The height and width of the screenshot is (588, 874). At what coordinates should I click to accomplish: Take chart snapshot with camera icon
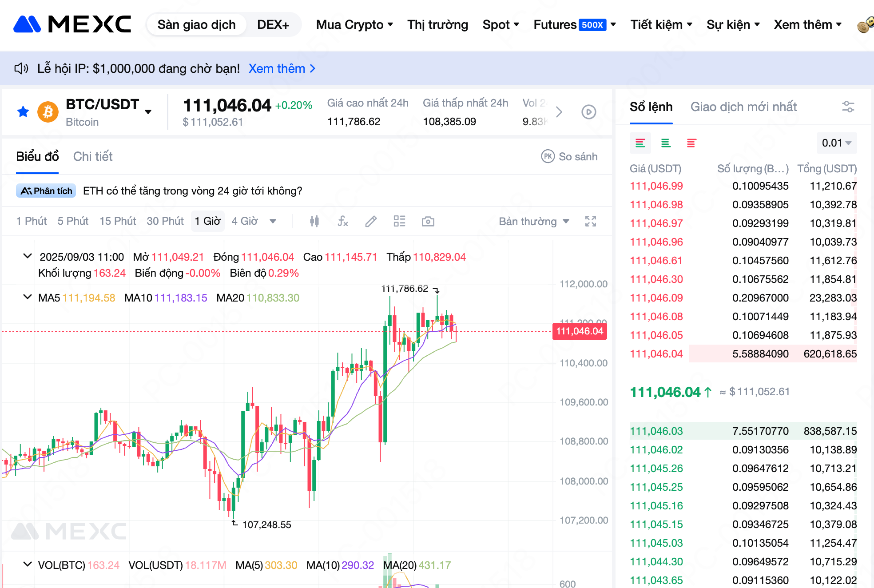click(x=428, y=221)
